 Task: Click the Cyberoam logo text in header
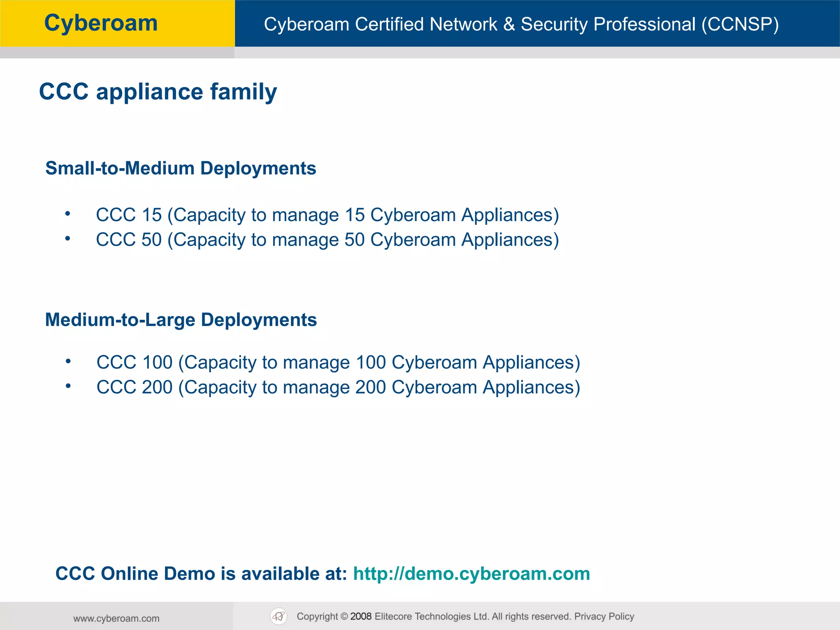[x=101, y=23]
